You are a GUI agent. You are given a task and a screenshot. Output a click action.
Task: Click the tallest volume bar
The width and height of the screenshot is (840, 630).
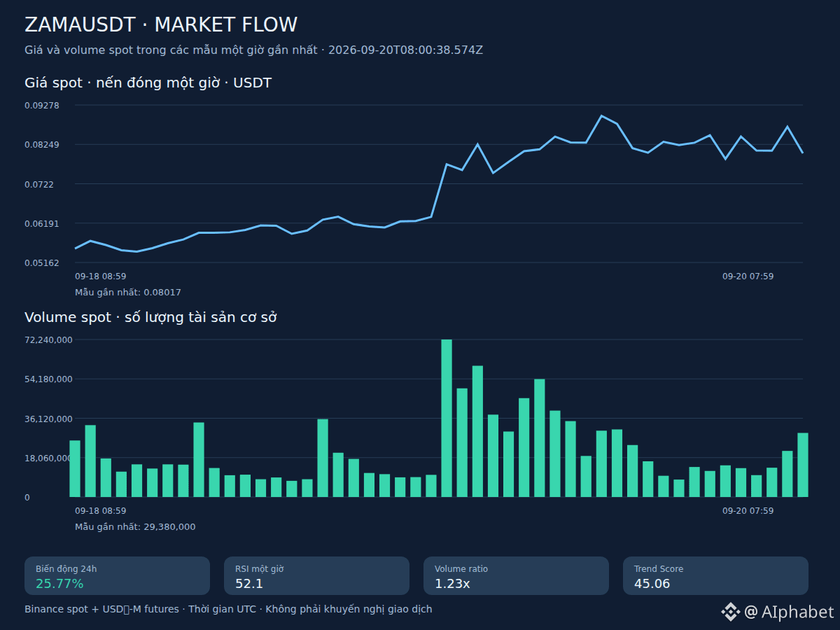coord(447,419)
